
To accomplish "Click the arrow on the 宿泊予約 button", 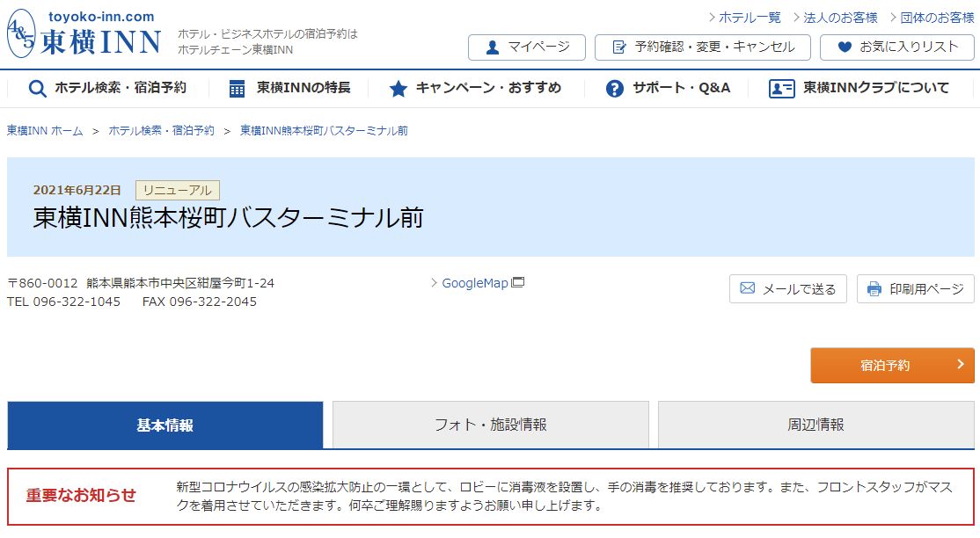I will [x=962, y=364].
